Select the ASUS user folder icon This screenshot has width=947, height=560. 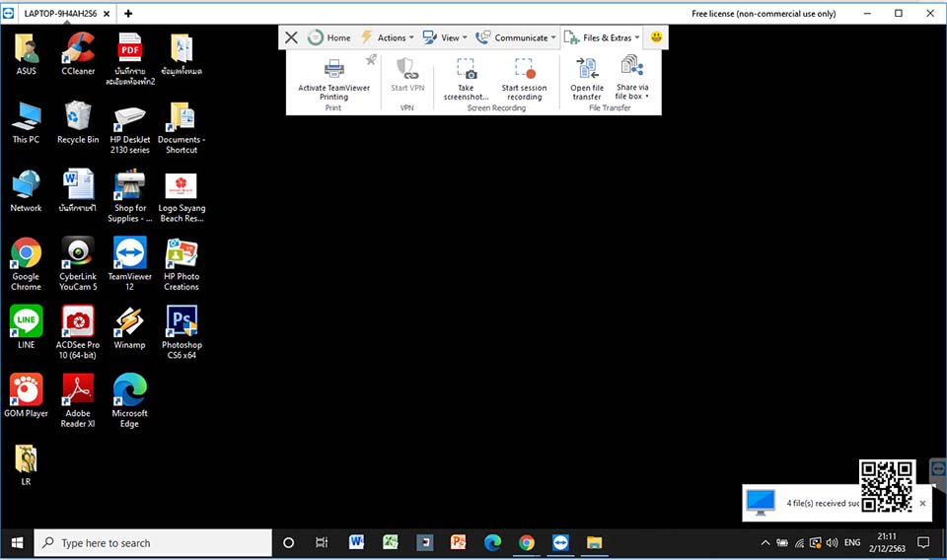click(x=26, y=53)
